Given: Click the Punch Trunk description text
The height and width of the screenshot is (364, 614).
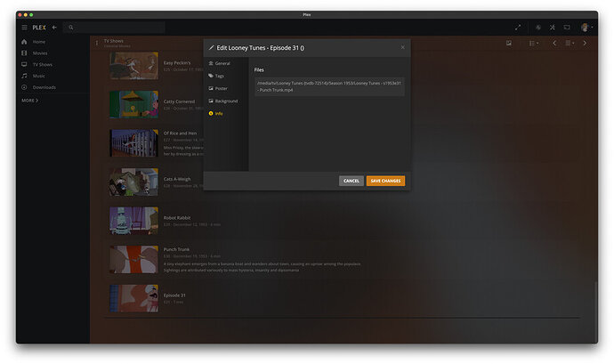Looking at the screenshot, I should coord(263,267).
